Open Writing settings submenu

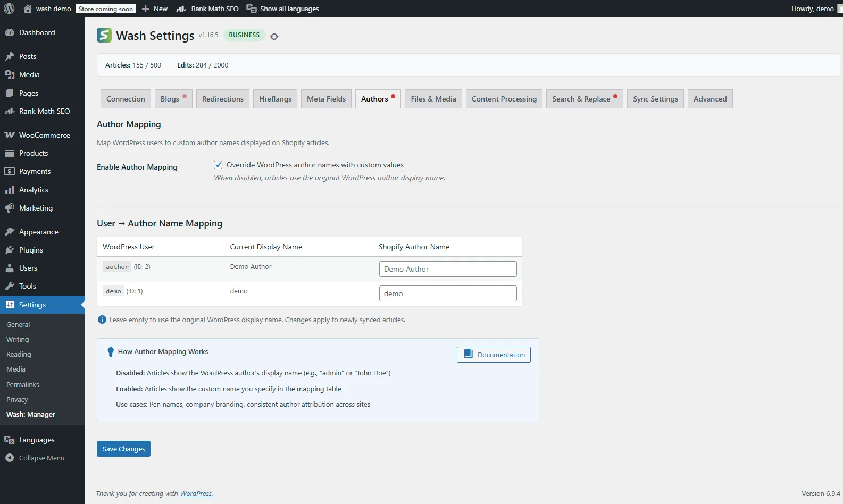[x=18, y=339]
